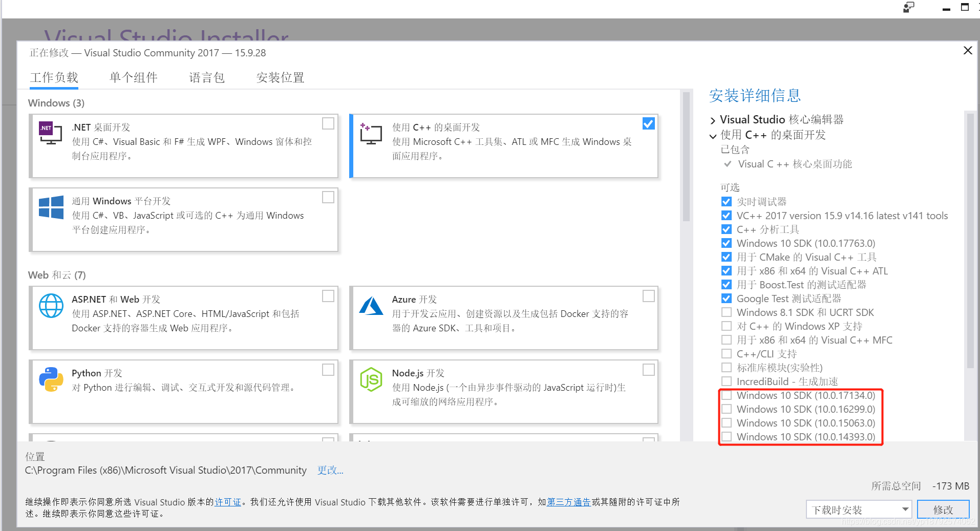Image resolution: width=980 pixels, height=531 pixels.
Task: Click the workloads list vertical scrollbar
Action: tap(686, 157)
